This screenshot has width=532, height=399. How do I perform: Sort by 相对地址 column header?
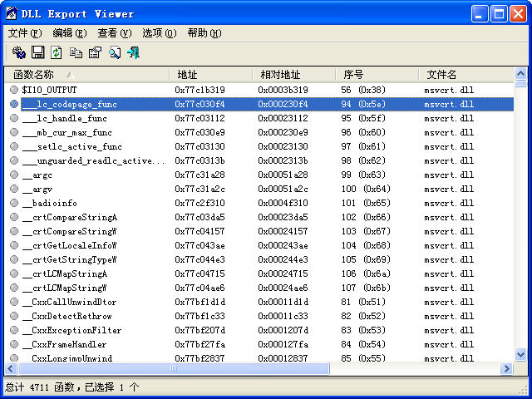click(293, 74)
